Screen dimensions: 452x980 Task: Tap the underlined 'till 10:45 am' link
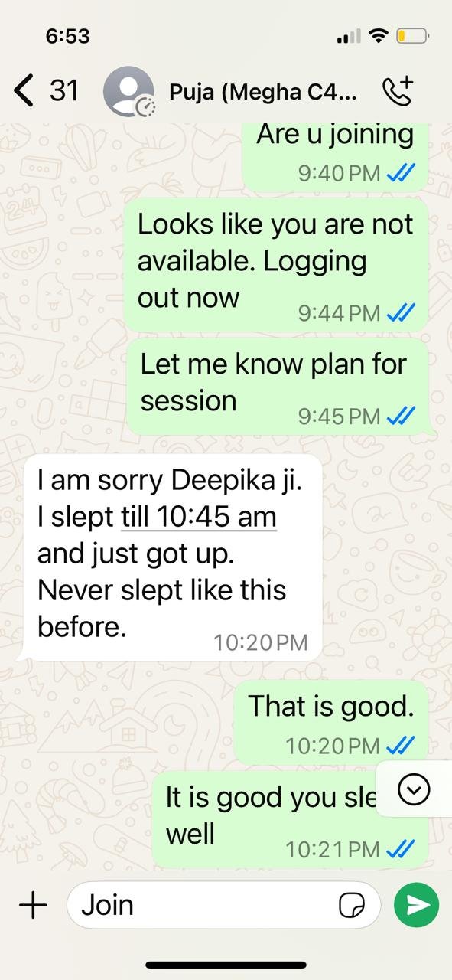pyautogui.click(x=199, y=517)
